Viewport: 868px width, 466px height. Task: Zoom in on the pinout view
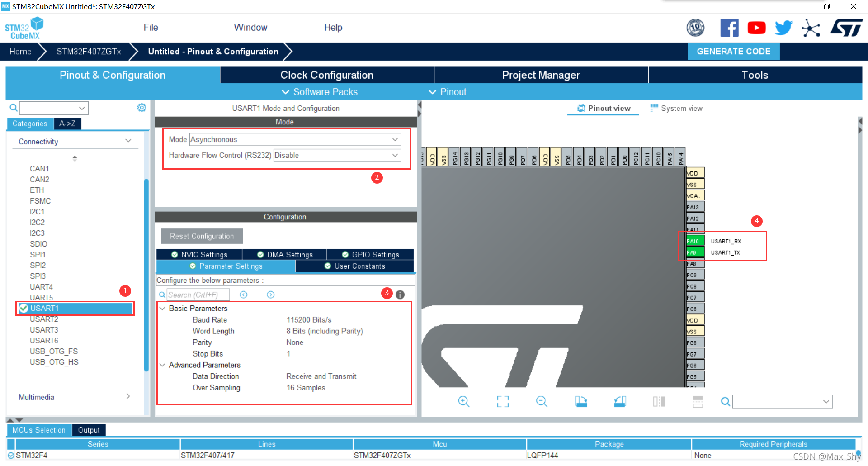pos(464,401)
